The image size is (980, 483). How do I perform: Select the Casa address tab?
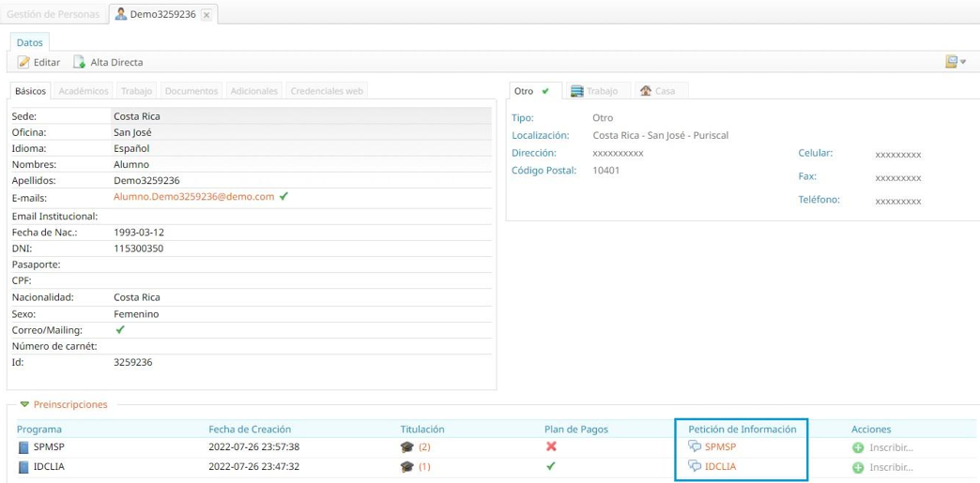pyautogui.click(x=657, y=91)
